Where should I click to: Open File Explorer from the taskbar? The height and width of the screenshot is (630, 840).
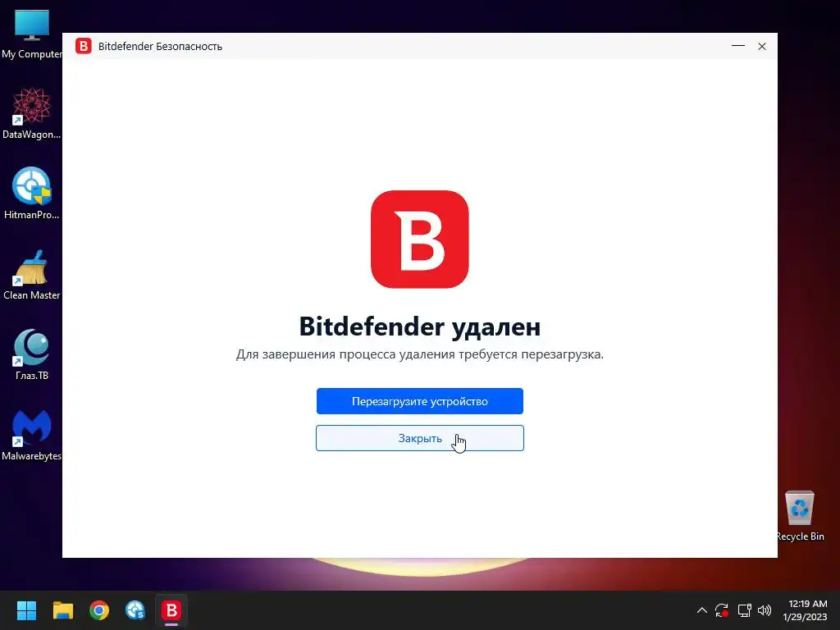click(62, 610)
